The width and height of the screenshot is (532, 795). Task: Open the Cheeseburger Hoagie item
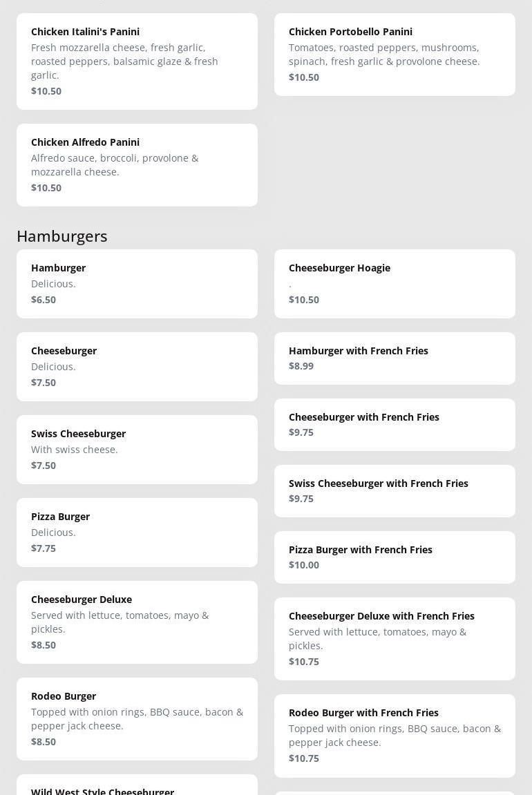[x=395, y=283]
